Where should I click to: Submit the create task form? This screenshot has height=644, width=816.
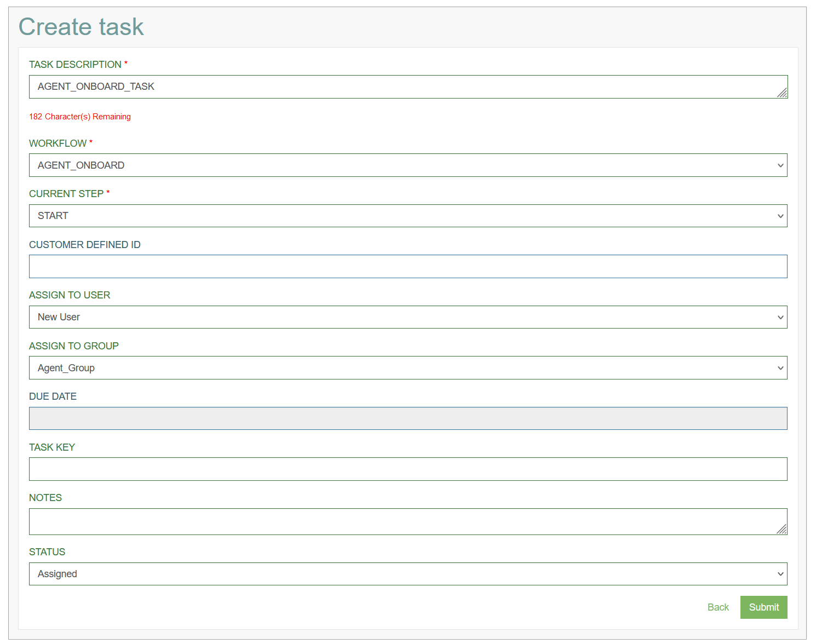(x=764, y=607)
